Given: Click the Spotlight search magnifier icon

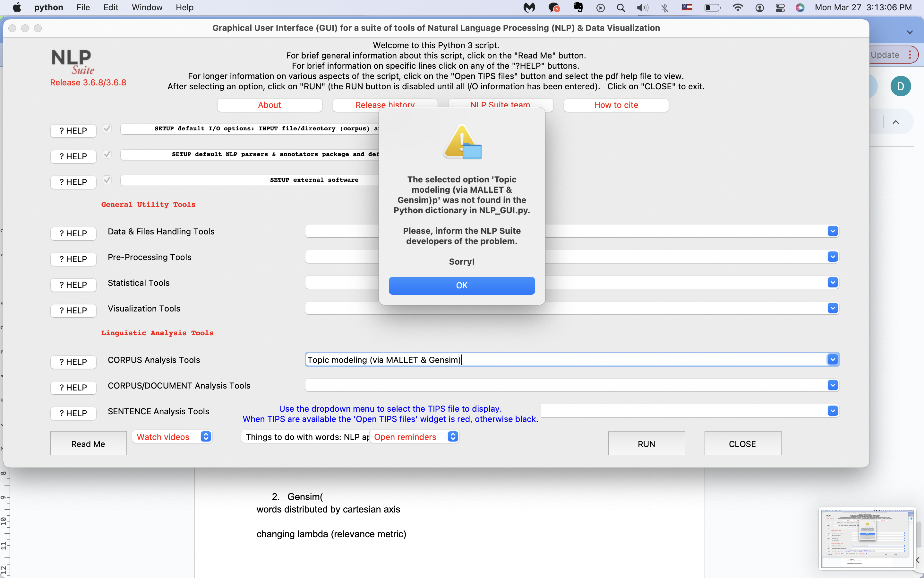Looking at the screenshot, I should point(621,8).
